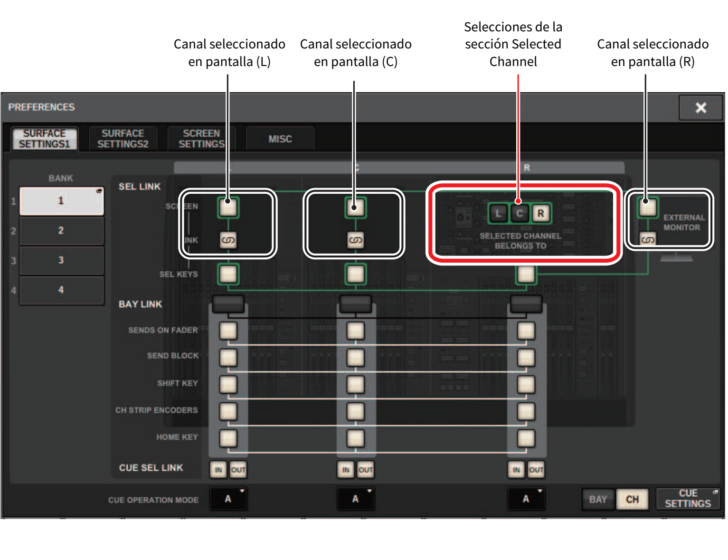Screen dimensions: 728x560
Task: Click the External Monitor link icon
Action: point(648,239)
